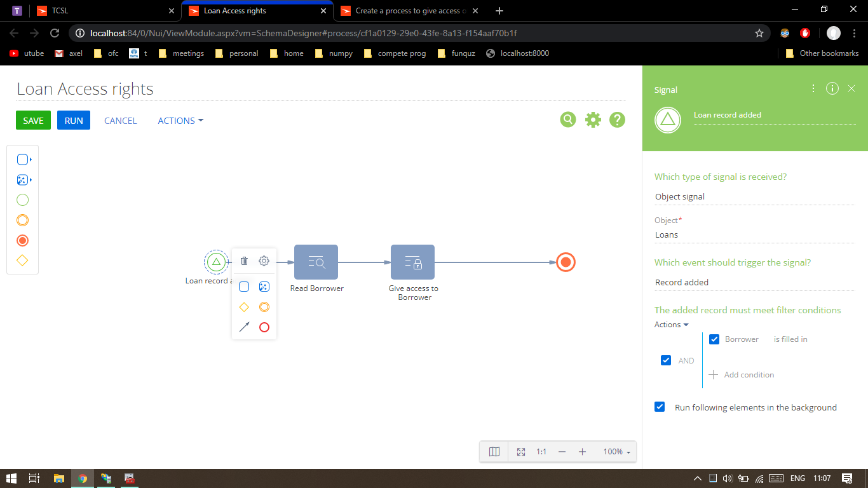The height and width of the screenshot is (488, 868).
Task: Expand filter Actions dropdown in Signal panel
Action: (672, 325)
